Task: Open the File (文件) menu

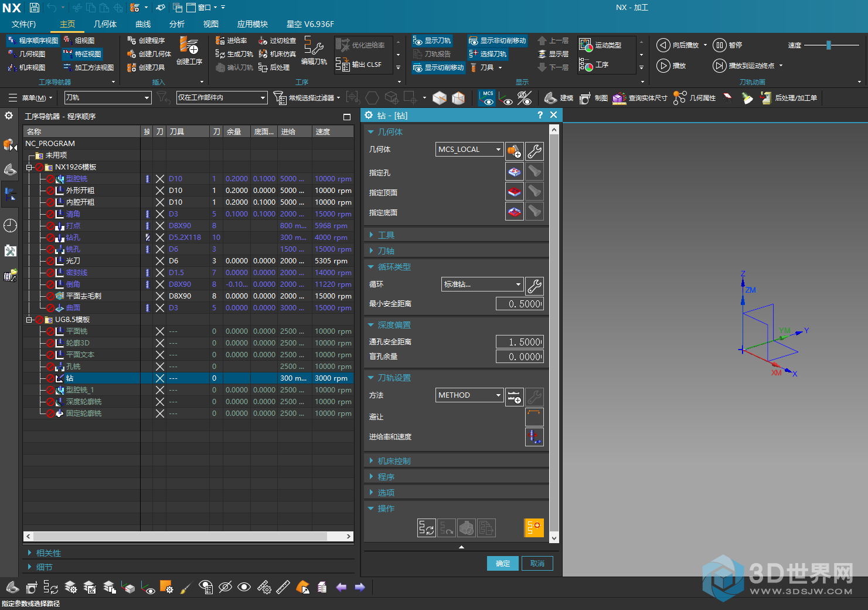Action: 23,24
